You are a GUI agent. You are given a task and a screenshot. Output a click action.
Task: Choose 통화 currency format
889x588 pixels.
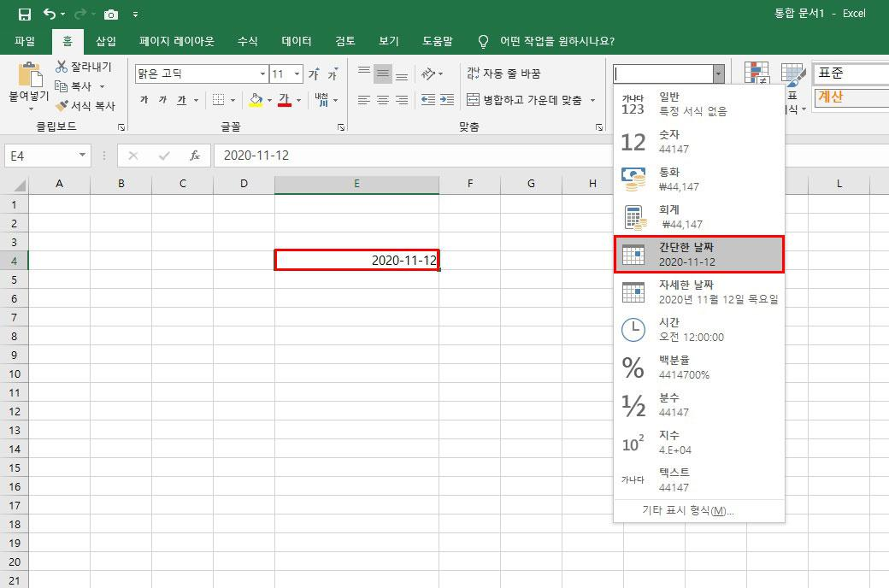tap(699, 179)
